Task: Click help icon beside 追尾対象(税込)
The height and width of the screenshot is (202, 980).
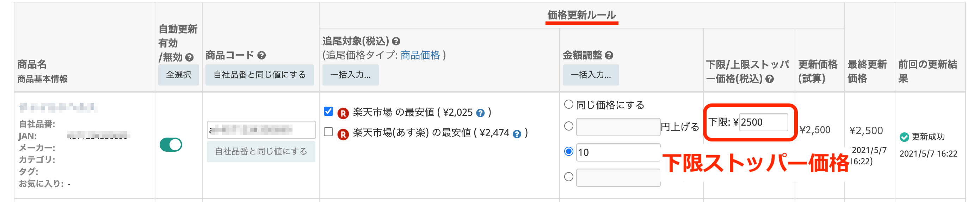Action: [396, 42]
